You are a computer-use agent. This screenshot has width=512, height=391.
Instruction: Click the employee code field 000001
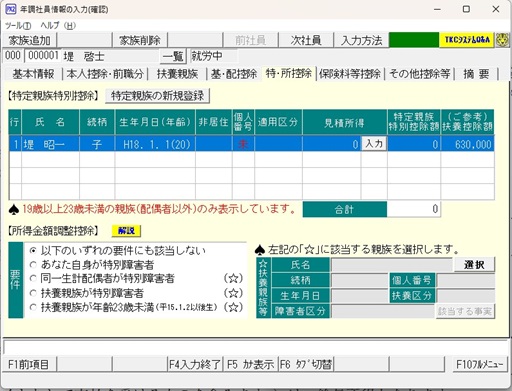(x=43, y=56)
